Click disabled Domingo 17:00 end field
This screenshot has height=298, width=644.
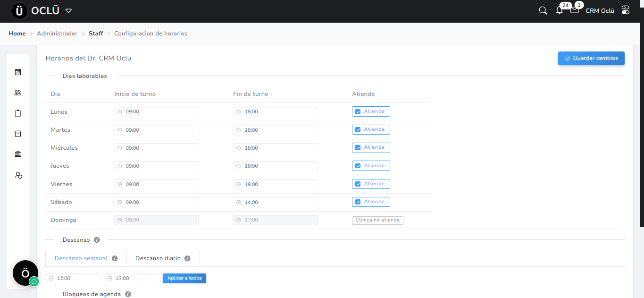(276, 220)
